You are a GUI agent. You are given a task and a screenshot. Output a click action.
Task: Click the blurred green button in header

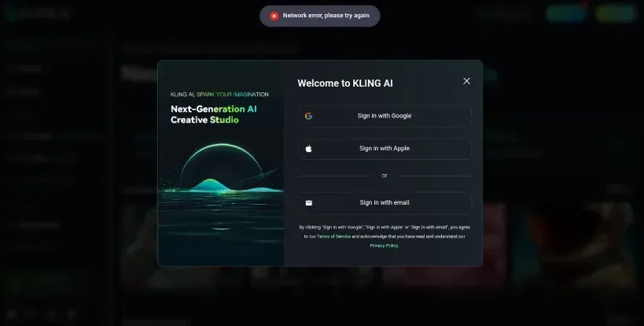click(x=616, y=13)
